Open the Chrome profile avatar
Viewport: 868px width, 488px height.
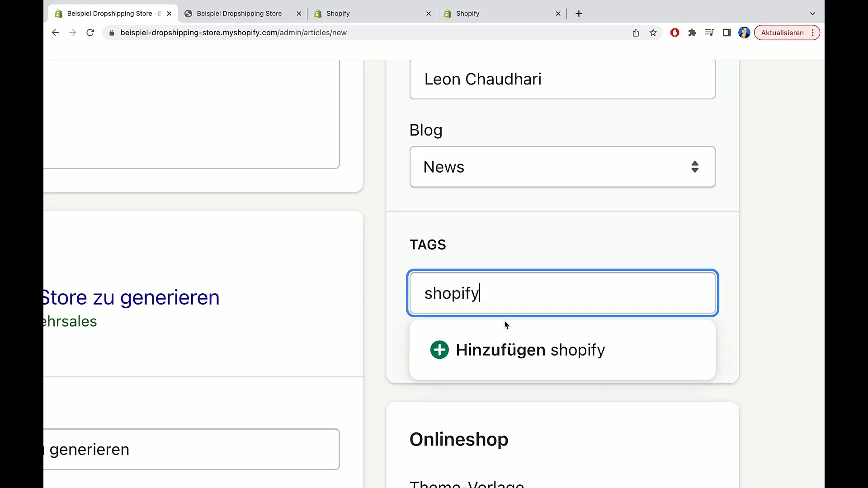tap(744, 33)
